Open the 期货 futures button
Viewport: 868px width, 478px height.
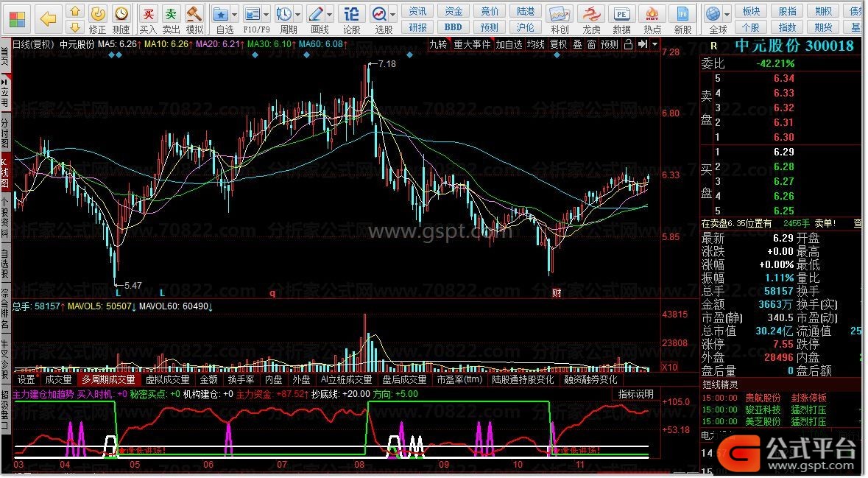pos(823,27)
